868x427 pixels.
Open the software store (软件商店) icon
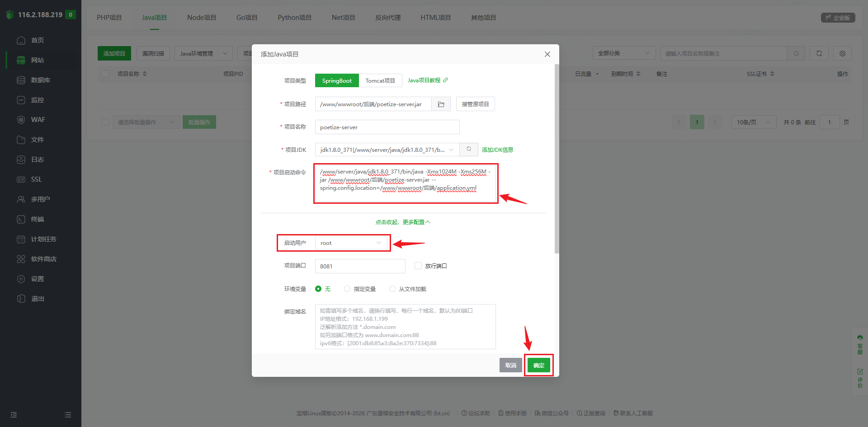21,259
